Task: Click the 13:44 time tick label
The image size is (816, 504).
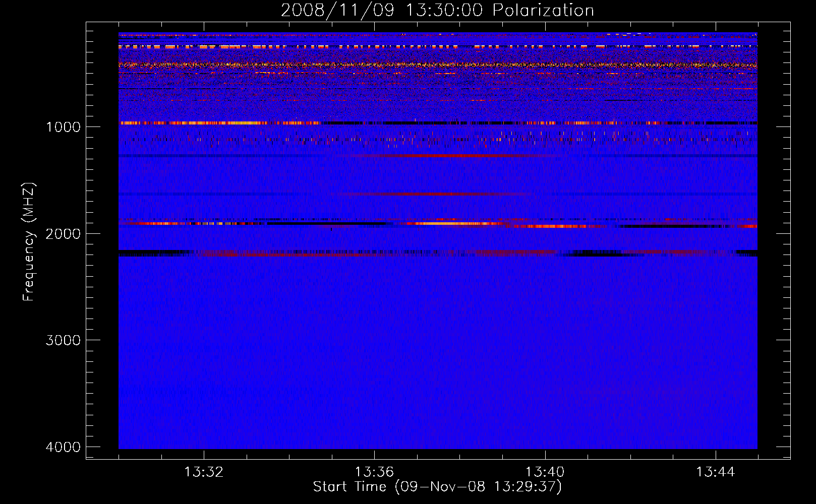Action: point(716,472)
